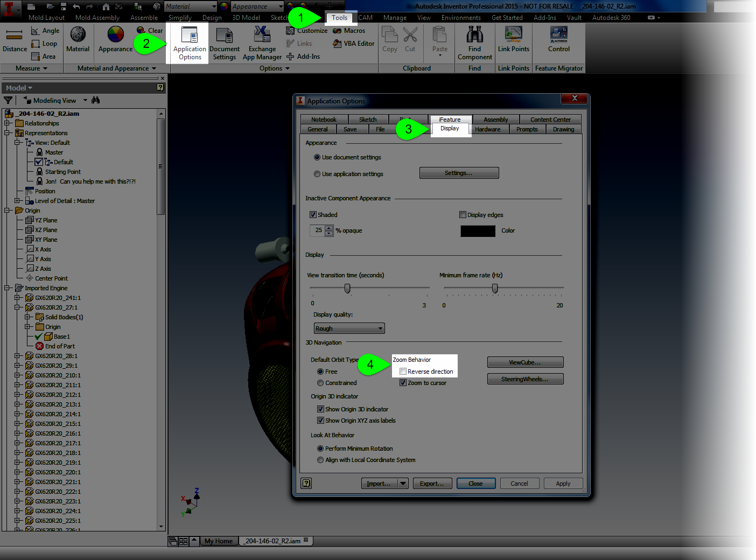
Task: Choose the Loop measure tool
Action: [44, 44]
